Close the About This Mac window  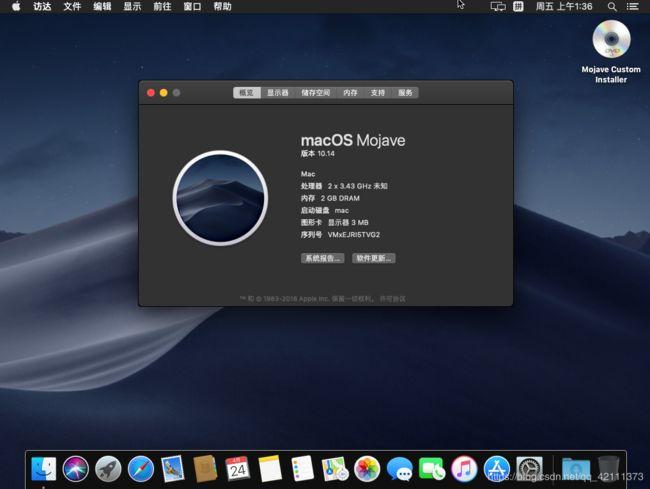click(151, 93)
